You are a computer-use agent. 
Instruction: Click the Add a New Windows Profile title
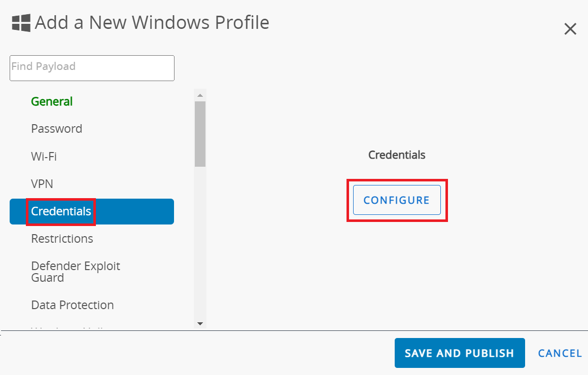click(x=152, y=23)
